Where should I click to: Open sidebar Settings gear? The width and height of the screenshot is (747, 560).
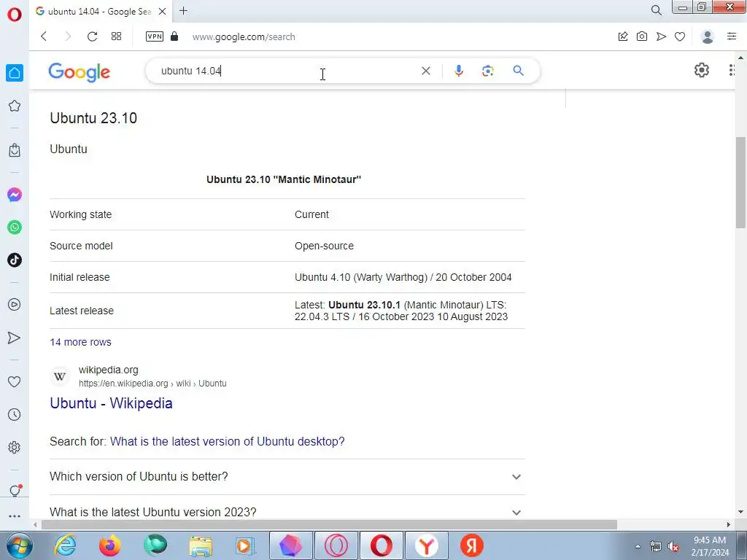[x=15, y=447]
